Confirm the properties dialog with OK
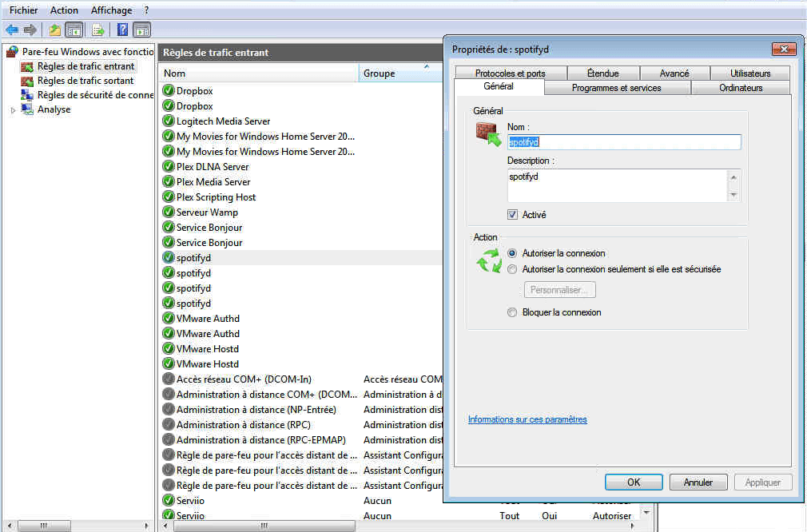The width and height of the screenshot is (807, 532). pos(634,482)
